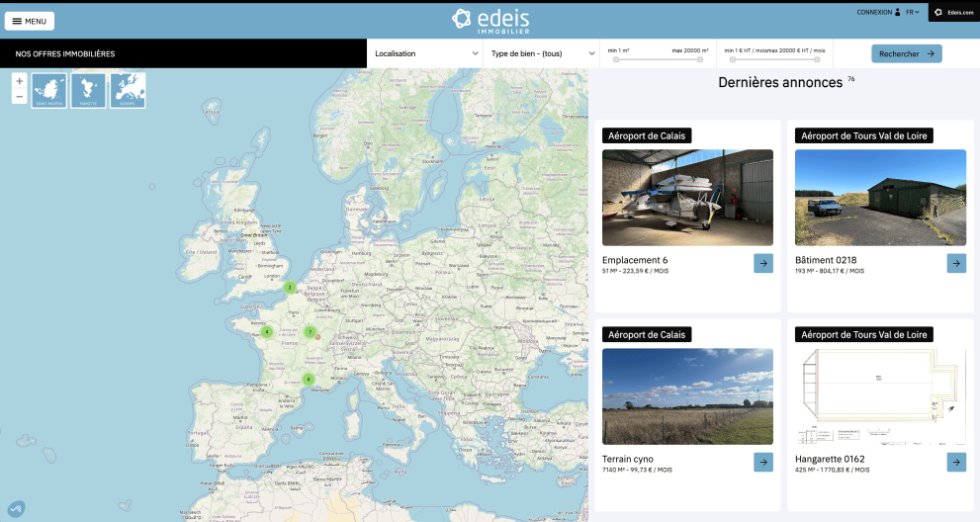Click the Hangarette 0162 title
This screenshot has height=522, width=980.
coord(830,459)
